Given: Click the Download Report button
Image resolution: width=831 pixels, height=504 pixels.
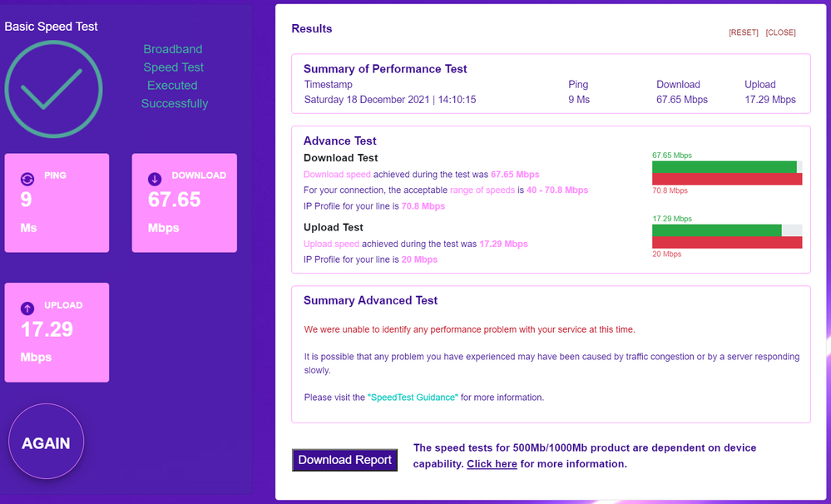Looking at the screenshot, I should (x=344, y=460).
